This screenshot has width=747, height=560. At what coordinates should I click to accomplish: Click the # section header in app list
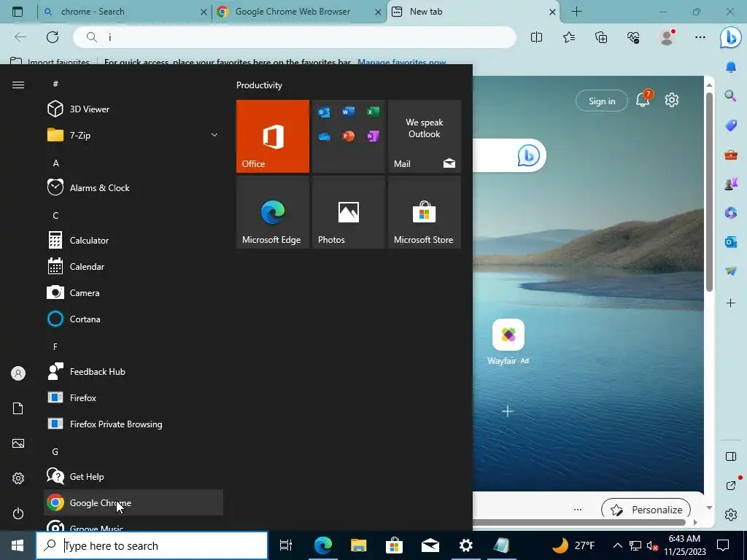click(55, 84)
